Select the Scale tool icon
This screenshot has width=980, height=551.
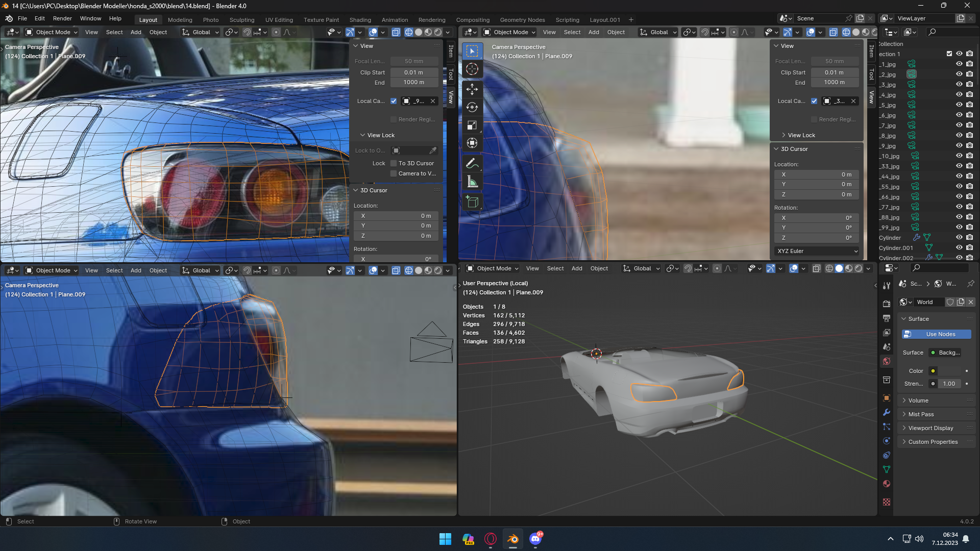coord(472,126)
